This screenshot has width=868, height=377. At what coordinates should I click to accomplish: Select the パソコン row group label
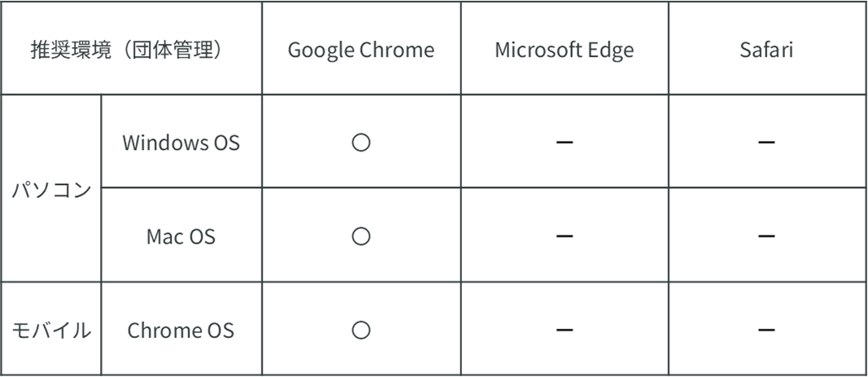tap(51, 191)
